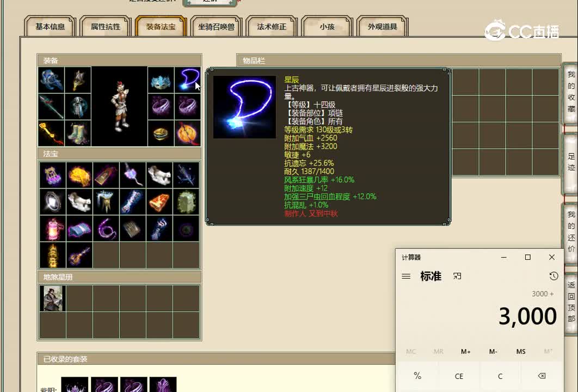Open the 小孩 tab

(x=327, y=27)
